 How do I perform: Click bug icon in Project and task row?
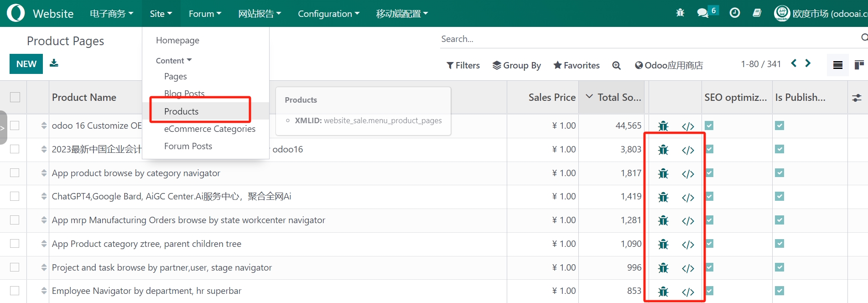coord(663,268)
